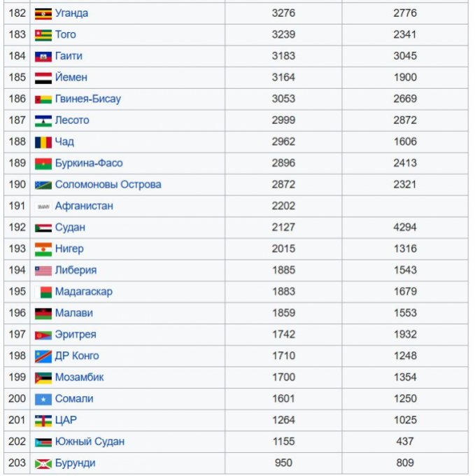Screen dimensions: 475x476
Task: Open the Афганистан link
Action: [84, 206]
